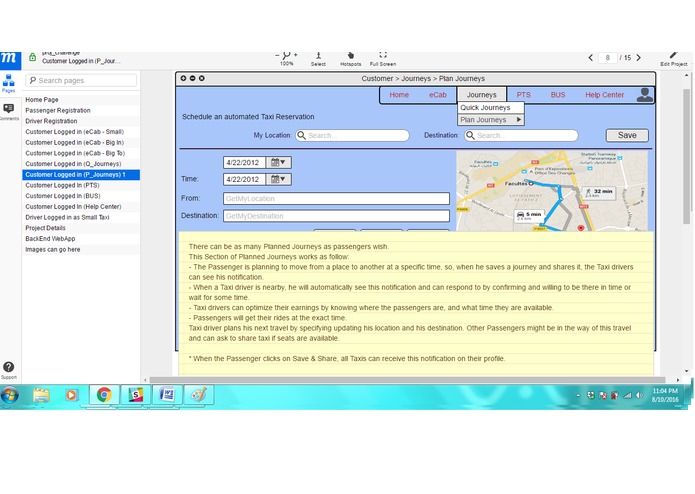Viewport: 695px width, 494px height.
Task: Open Images can go here page
Action: pos(81,249)
